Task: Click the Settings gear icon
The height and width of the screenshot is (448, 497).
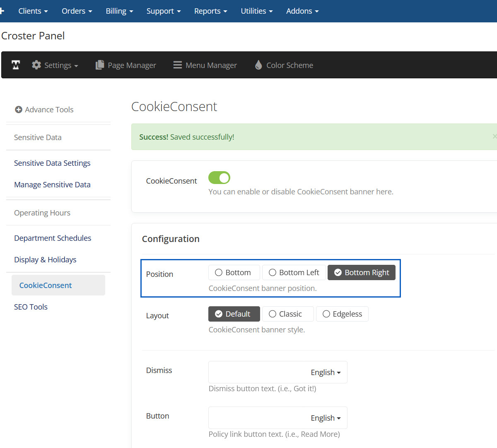Action: (36, 65)
